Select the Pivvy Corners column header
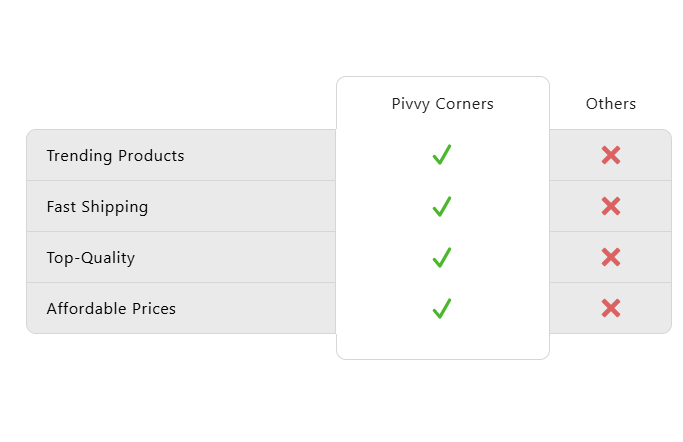 click(x=442, y=104)
